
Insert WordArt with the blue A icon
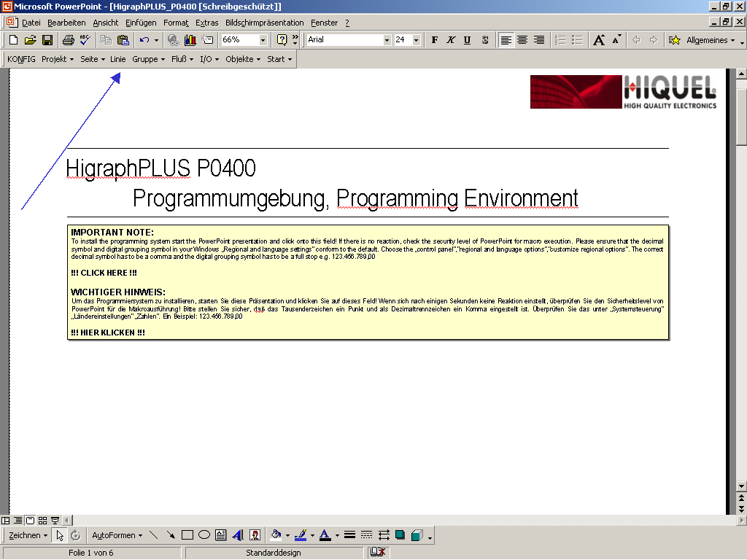click(238, 535)
